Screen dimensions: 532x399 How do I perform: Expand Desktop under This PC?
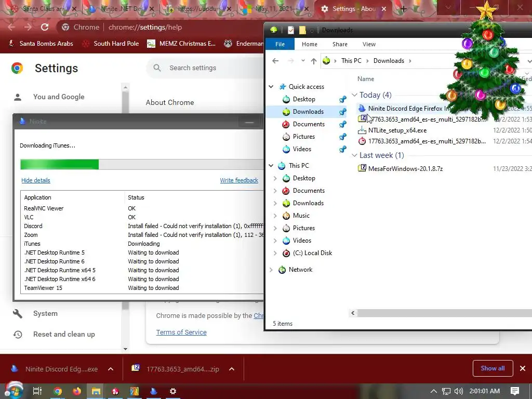275,178
